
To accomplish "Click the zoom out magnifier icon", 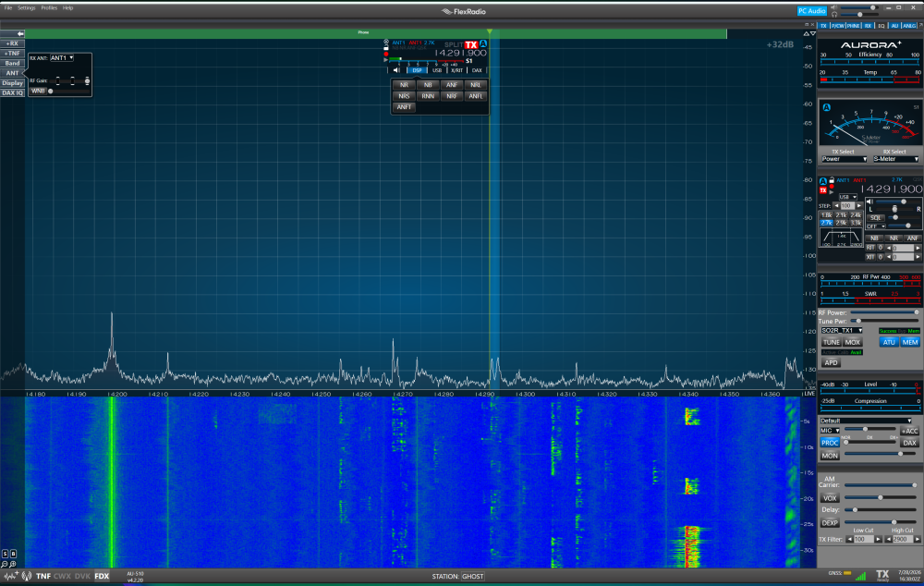I will click(x=4, y=564).
